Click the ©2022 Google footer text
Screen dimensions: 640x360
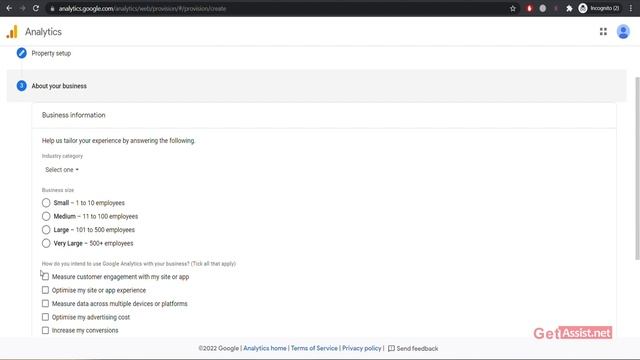click(x=218, y=349)
